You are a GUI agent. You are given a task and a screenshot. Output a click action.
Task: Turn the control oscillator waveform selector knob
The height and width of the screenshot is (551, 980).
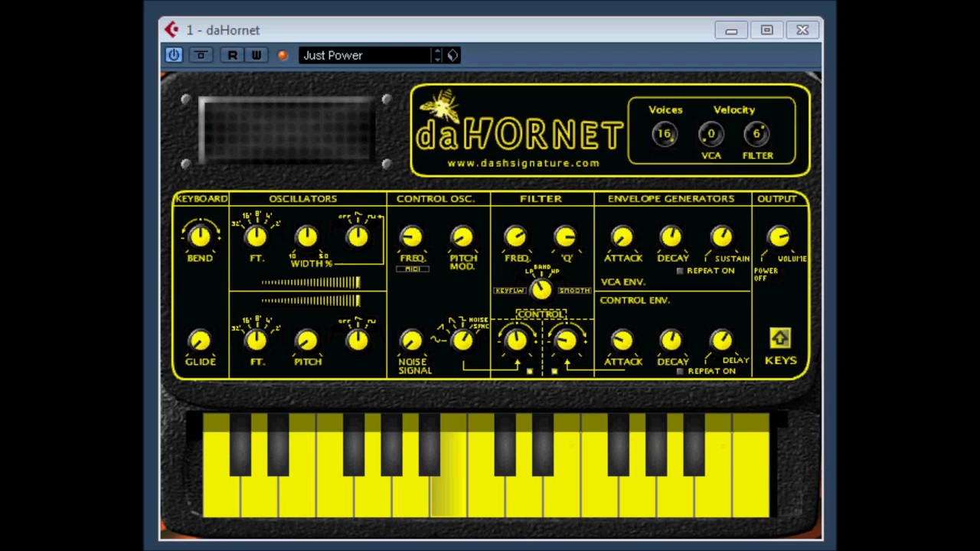point(462,341)
